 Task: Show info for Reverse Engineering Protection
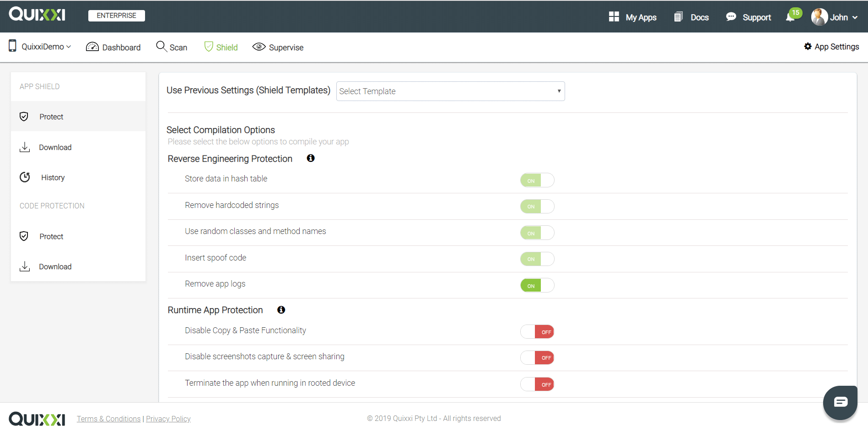(311, 158)
